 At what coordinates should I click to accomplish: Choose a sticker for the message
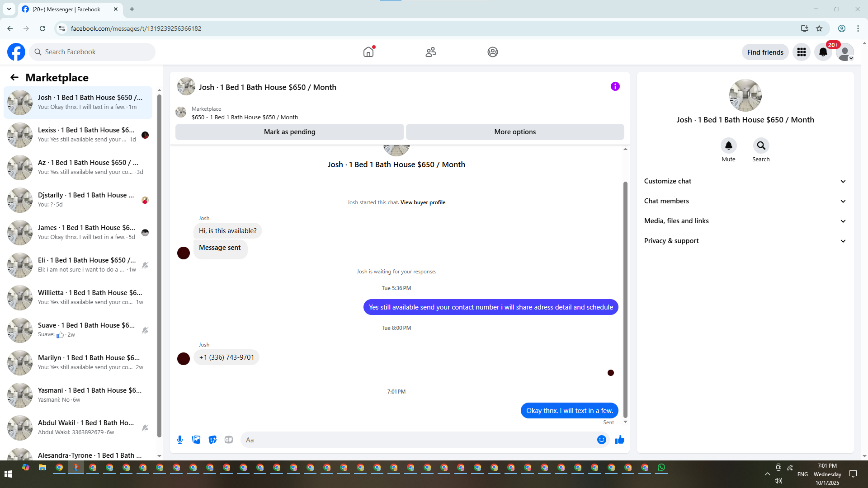click(212, 440)
